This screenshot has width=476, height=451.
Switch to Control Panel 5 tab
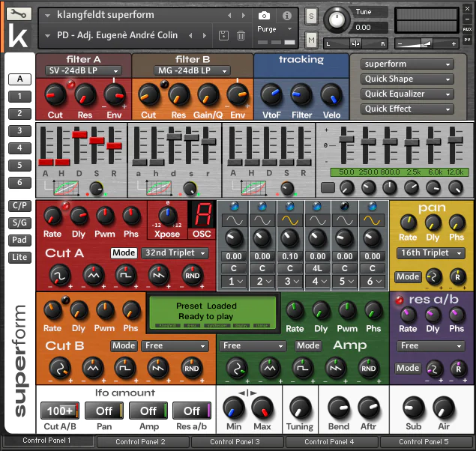point(426,441)
